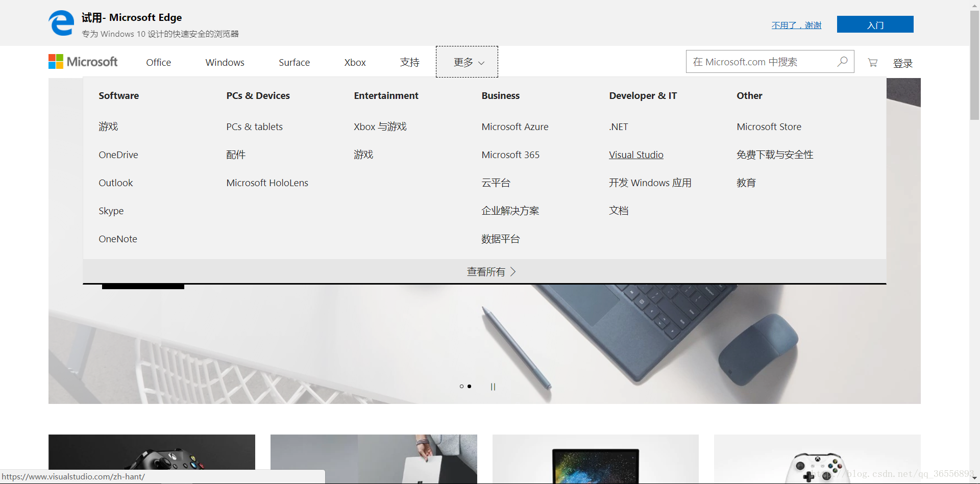Click the black Xbox controller thumbnail
The image size is (980, 484).
coord(152,459)
